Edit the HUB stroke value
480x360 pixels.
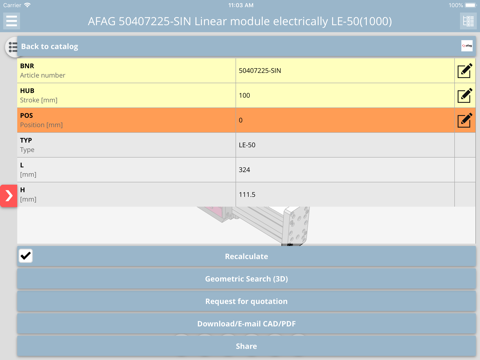pos(465,95)
